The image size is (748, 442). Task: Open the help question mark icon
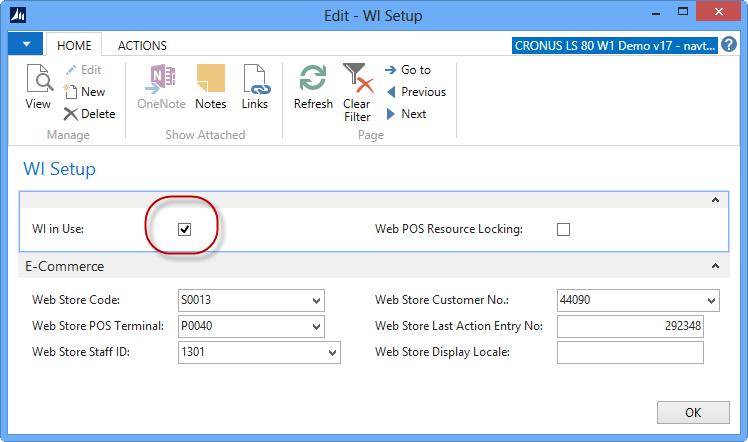(x=728, y=45)
